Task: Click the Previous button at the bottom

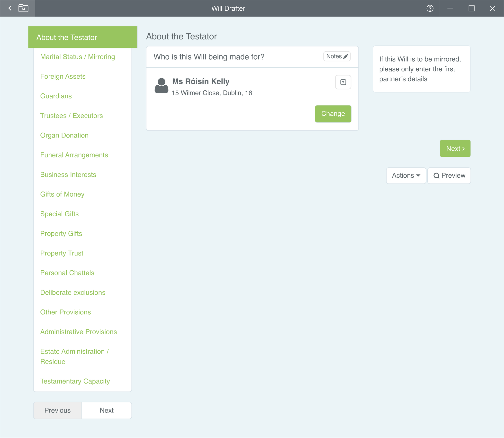Action: click(x=57, y=410)
